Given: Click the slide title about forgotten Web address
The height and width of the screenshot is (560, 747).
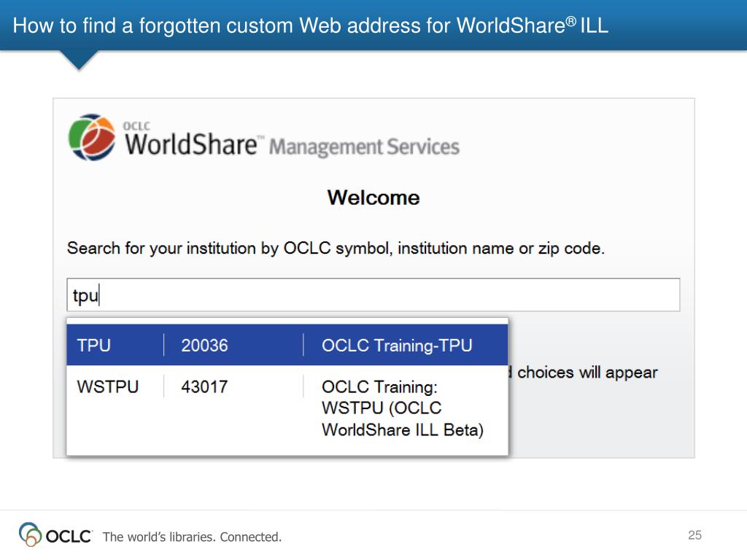Looking at the screenshot, I should tap(310, 26).
